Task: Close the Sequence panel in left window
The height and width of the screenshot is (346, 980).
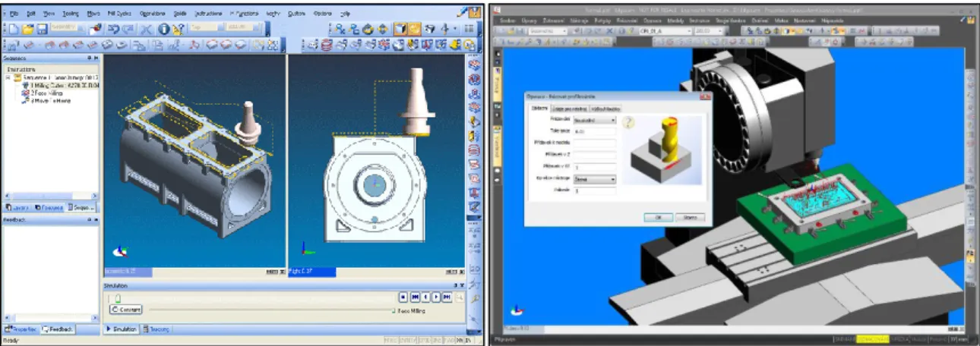Action: click(95, 58)
